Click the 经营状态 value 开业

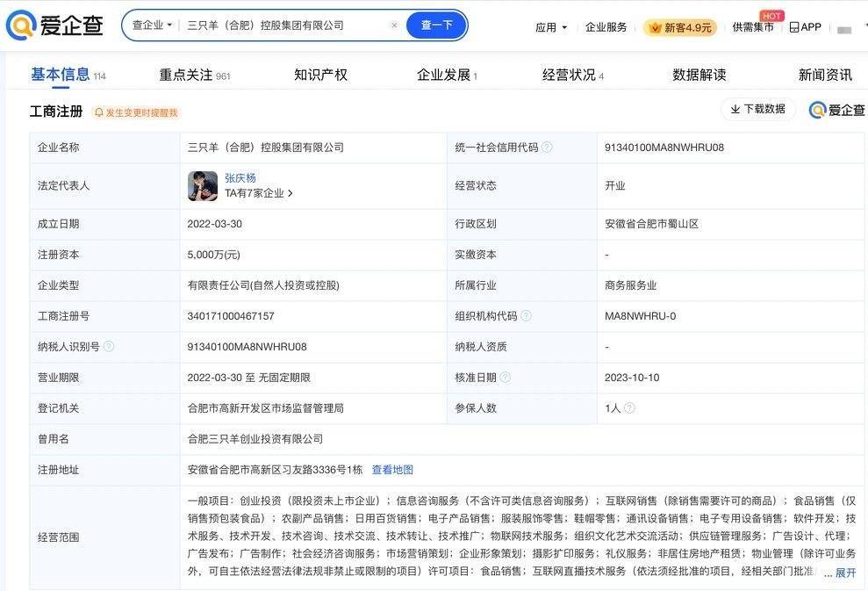coord(615,185)
